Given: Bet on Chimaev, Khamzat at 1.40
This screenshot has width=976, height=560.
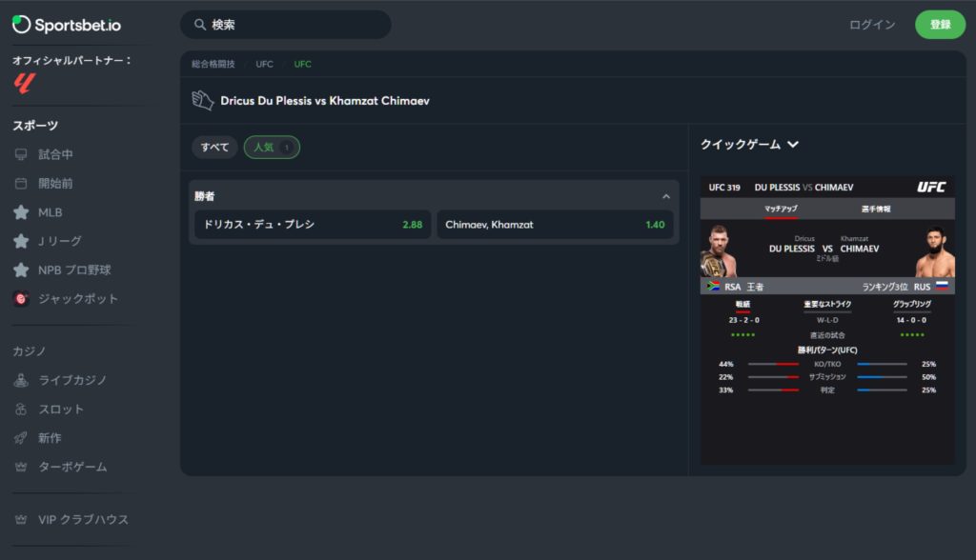Looking at the screenshot, I should pos(555,225).
